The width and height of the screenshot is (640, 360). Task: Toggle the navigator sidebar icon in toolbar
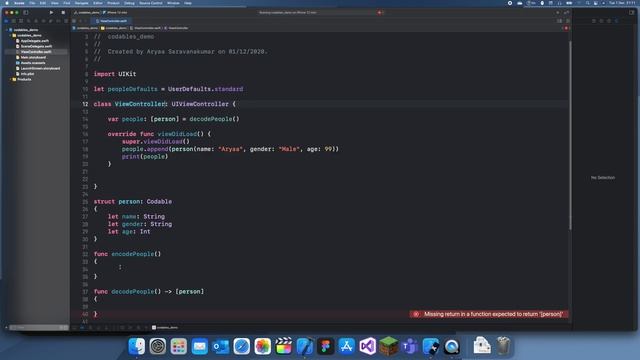coord(26,13)
